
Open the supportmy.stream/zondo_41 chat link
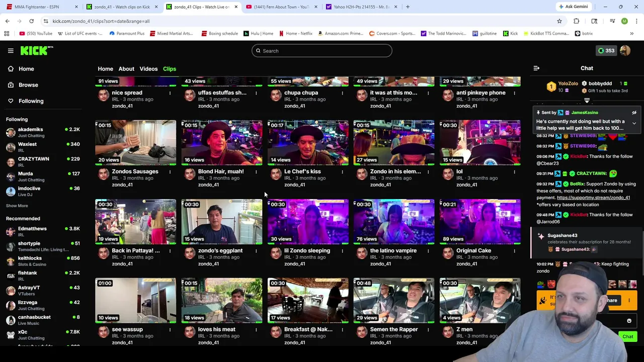click(x=593, y=198)
